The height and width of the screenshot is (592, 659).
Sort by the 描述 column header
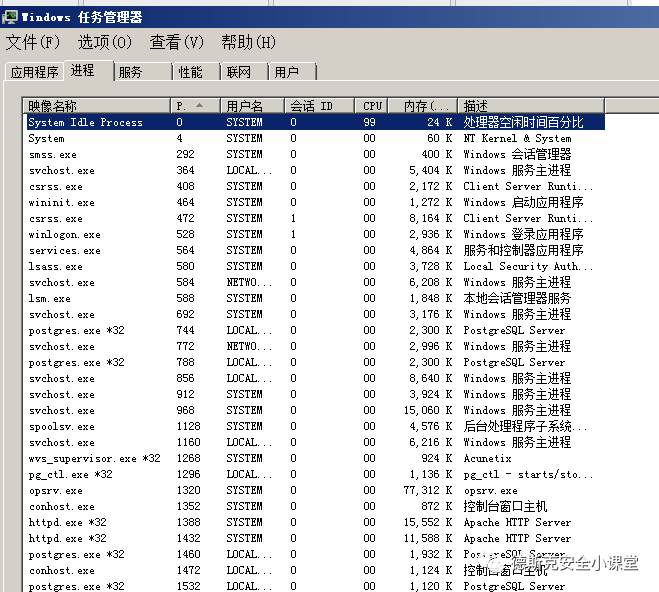click(x=530, y=106)
